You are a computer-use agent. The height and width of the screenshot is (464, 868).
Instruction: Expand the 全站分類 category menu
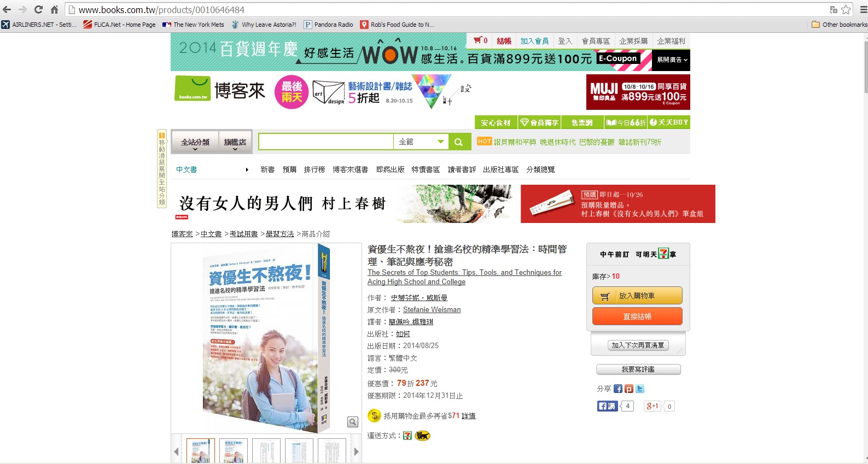click(x=195, y=143)
